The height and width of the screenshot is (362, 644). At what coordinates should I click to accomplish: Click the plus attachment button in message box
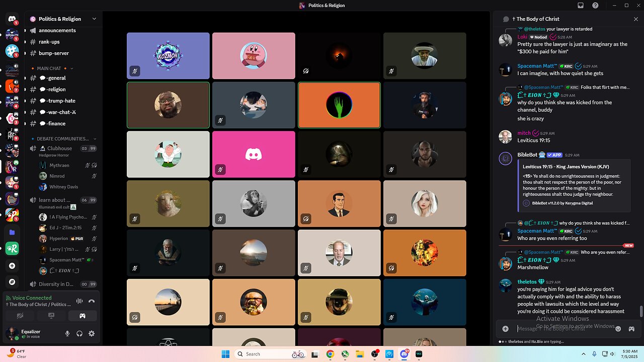coord(506,329)
